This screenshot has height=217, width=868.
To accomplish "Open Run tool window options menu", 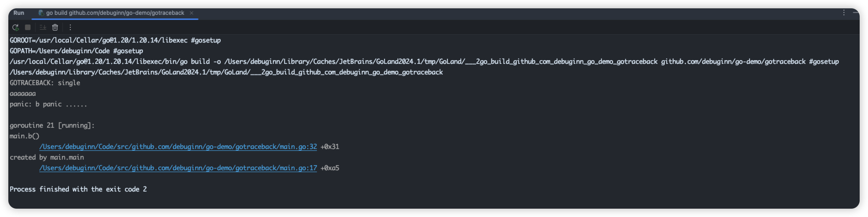I will (844, 13).
